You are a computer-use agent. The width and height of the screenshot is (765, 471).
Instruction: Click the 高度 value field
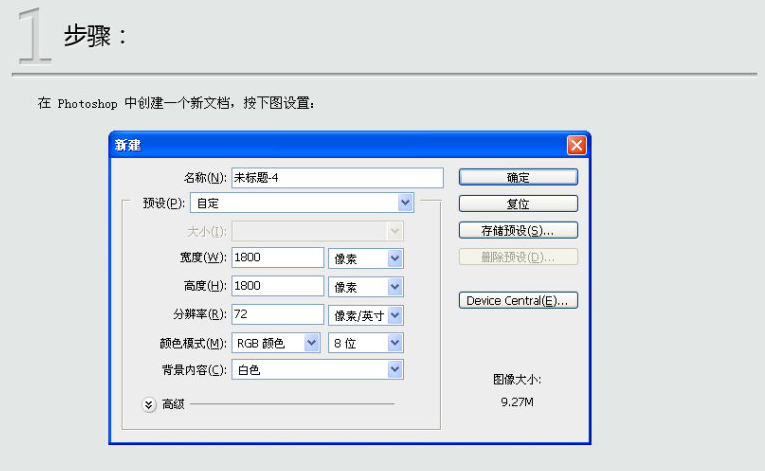[277, 286]
